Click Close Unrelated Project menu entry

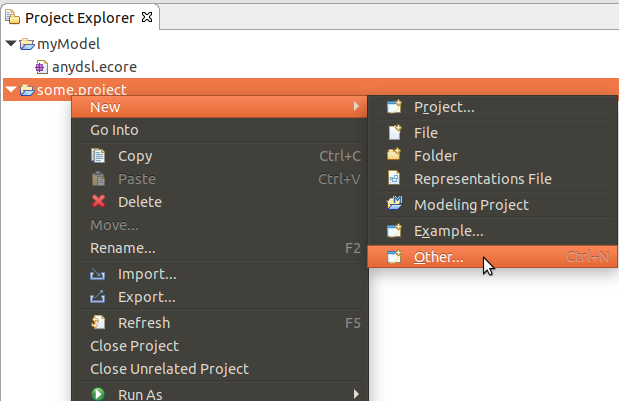tap(169, 369)
